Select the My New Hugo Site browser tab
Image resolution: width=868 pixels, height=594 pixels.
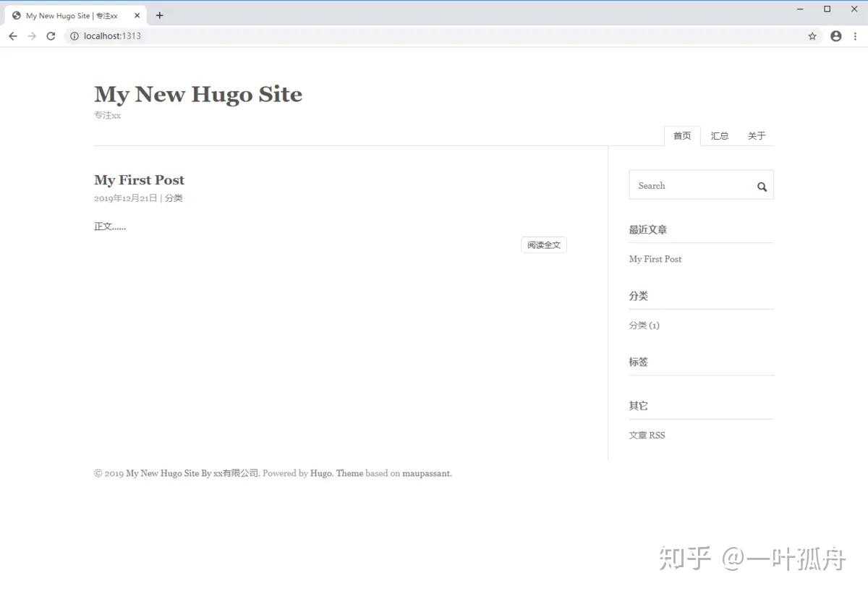click(75, 15)
